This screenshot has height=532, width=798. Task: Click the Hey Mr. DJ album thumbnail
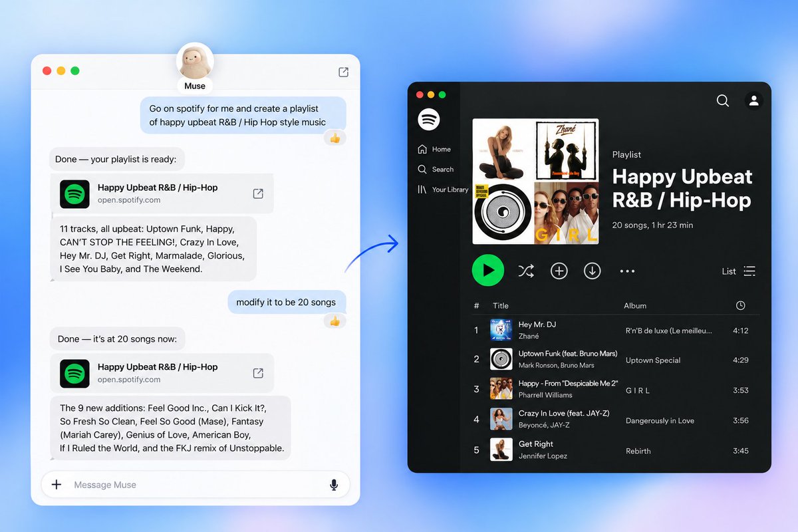[501, 330]
